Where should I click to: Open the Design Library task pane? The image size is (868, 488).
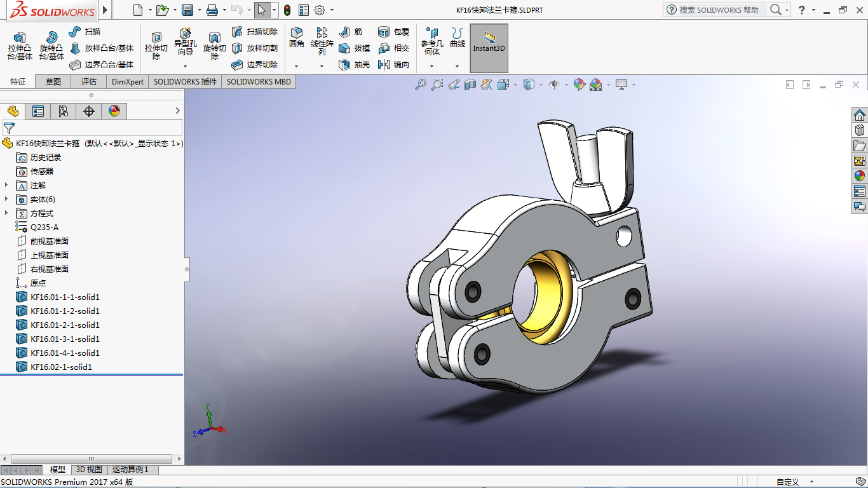click(x=860, y=130)
